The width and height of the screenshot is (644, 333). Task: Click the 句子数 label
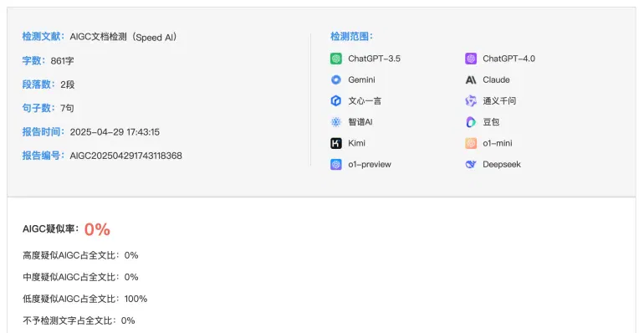[38, 108]
